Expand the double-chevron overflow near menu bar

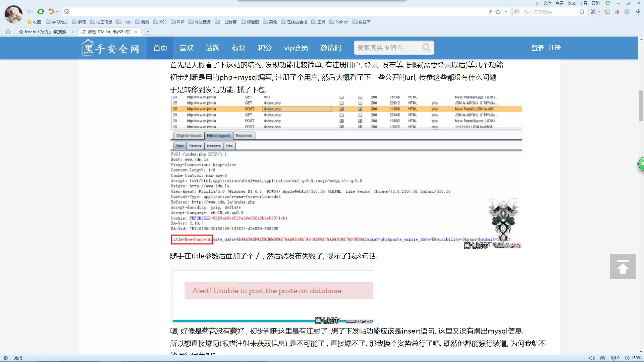tap(538, 3)
